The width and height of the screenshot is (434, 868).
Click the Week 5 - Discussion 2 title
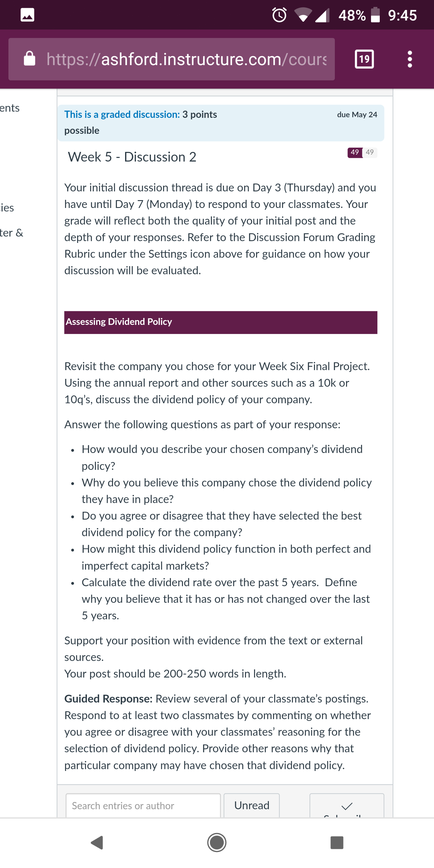[132, 157]
